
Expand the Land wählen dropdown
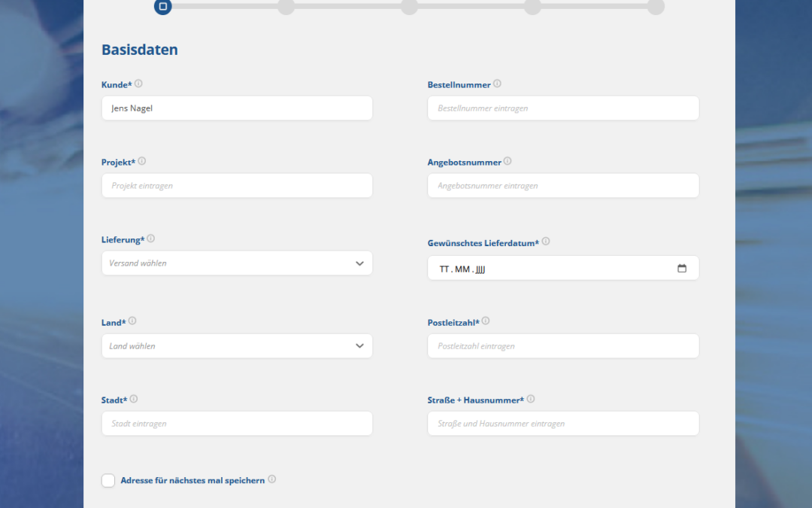pos(237,346)
